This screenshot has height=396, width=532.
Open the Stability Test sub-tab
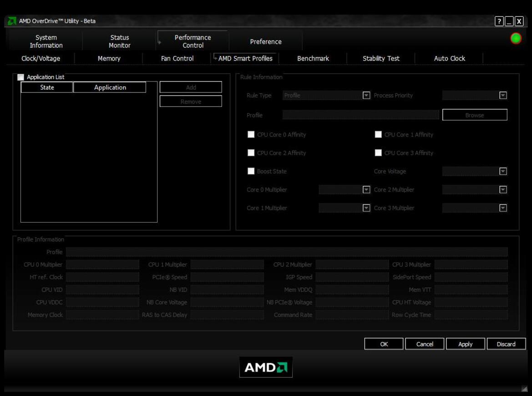[381, 58]
